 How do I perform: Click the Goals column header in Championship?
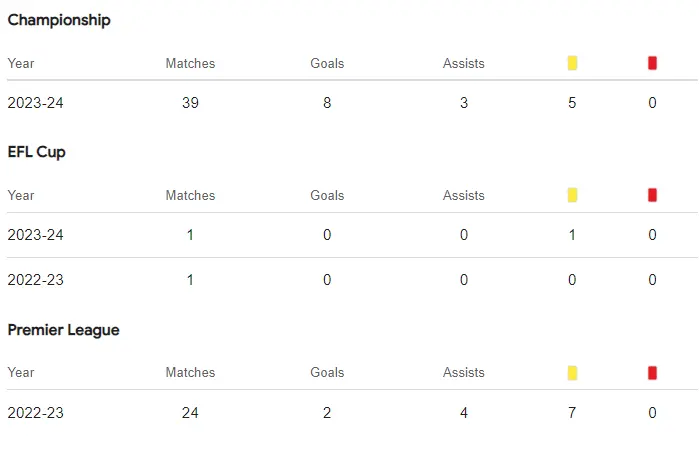[x=327, y=63]
